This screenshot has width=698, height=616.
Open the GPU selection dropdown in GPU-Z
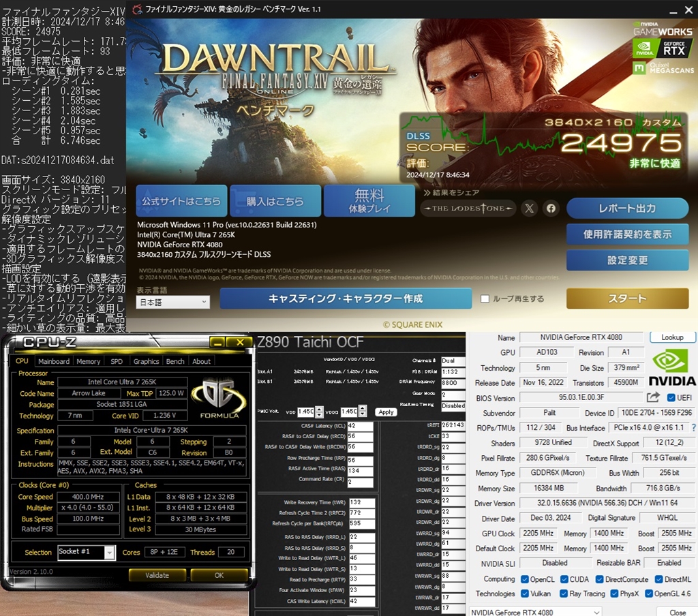tap(596, 611)
